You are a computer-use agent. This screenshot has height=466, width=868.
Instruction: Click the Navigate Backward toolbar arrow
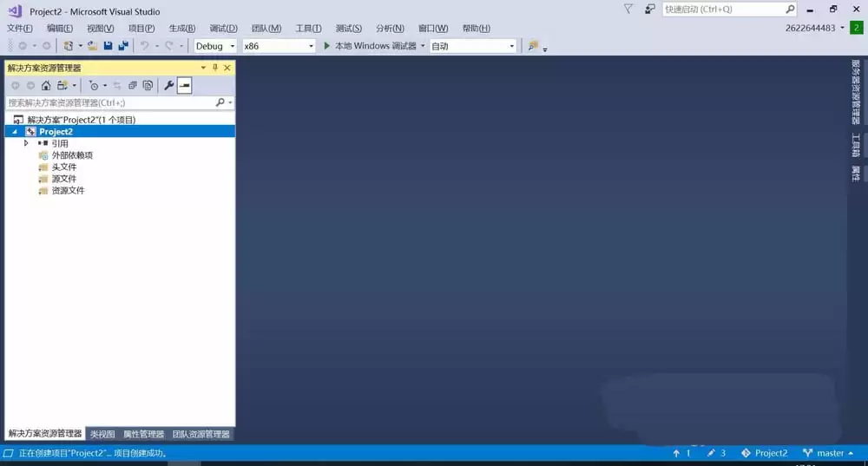tap(23, 46)
